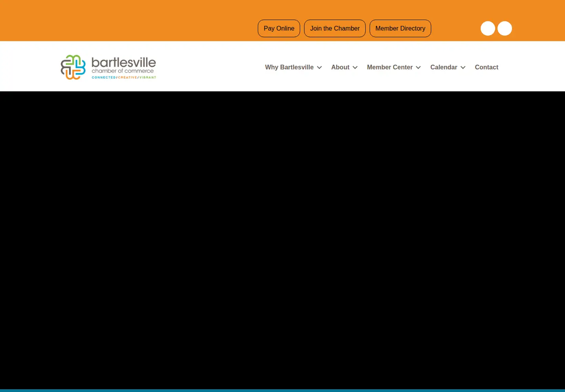Open the Member Directory button

tap(400, 28)
